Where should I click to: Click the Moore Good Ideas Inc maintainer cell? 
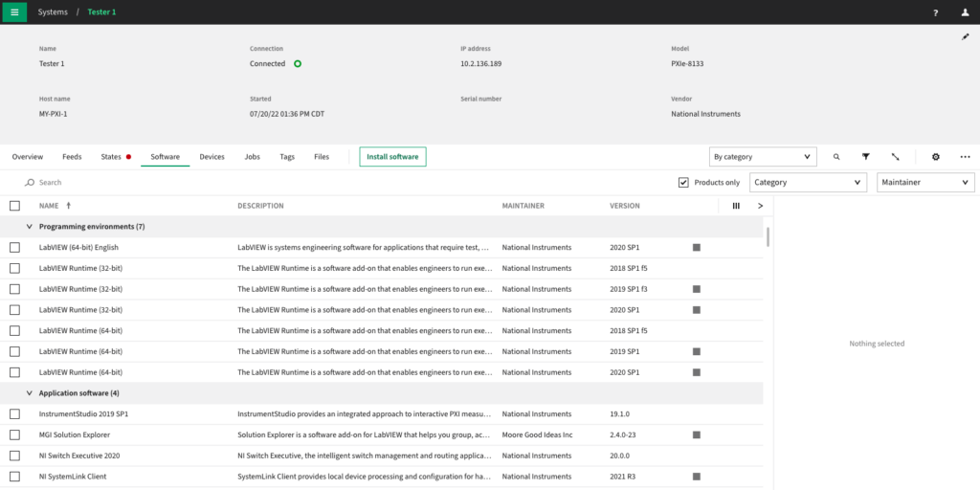click(x=538, y=435)
